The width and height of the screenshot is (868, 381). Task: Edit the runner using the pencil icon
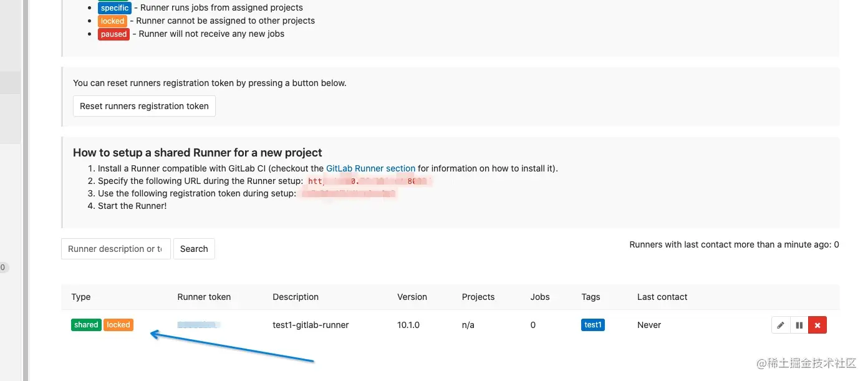(x=781, y=325)
